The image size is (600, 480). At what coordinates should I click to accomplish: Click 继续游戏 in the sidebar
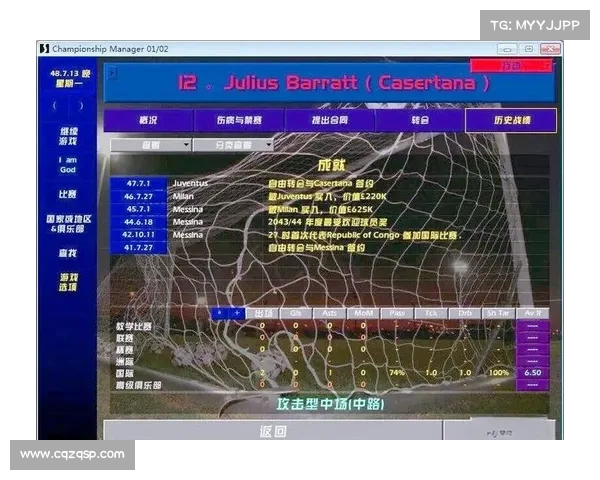pos(68,136)
